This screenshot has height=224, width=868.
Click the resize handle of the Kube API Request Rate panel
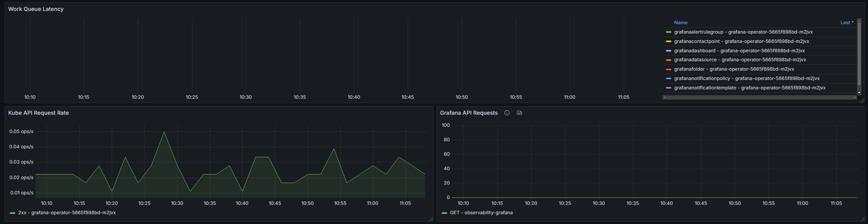pyautogui.click(x=431, y=219)
